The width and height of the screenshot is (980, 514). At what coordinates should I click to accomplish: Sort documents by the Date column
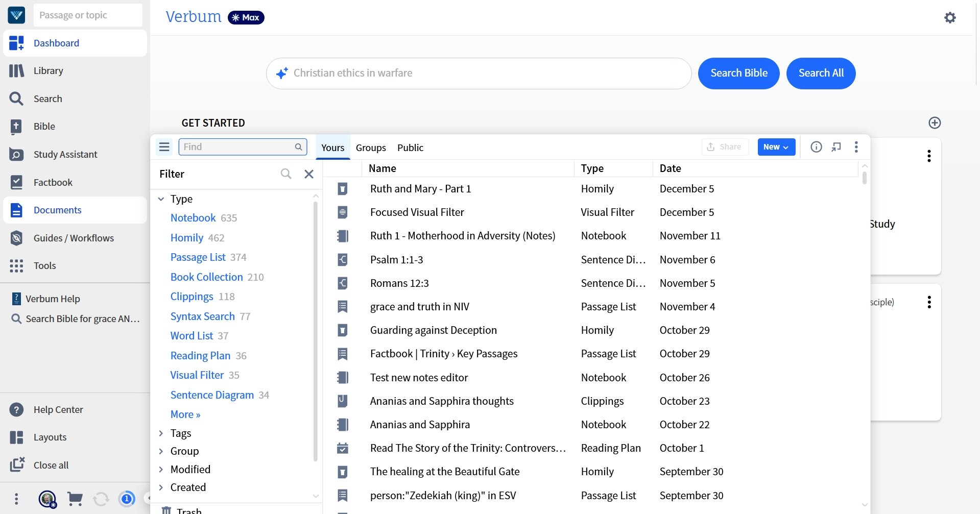click(x=755, y=168)
